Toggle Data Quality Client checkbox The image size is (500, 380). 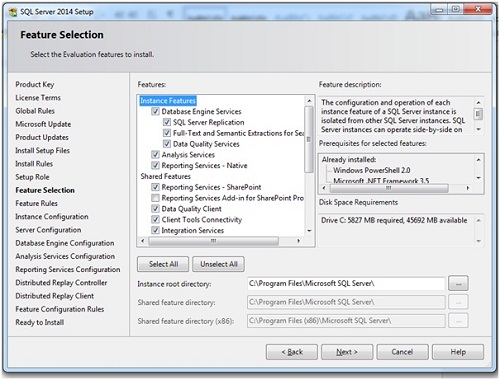pos(155,209)
